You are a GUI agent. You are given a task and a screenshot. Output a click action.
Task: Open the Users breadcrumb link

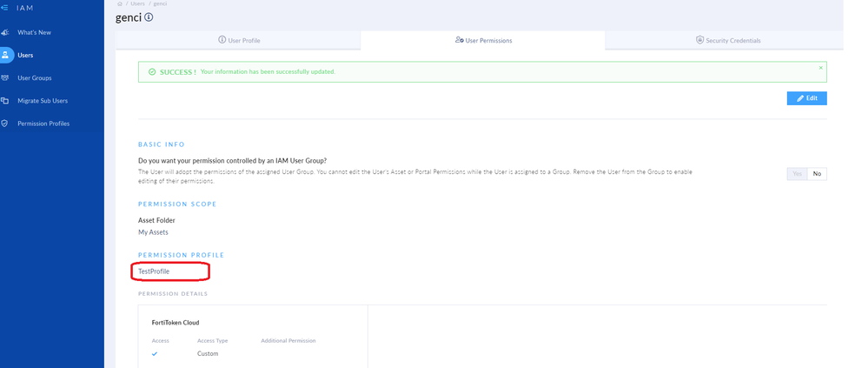point(138,3)
